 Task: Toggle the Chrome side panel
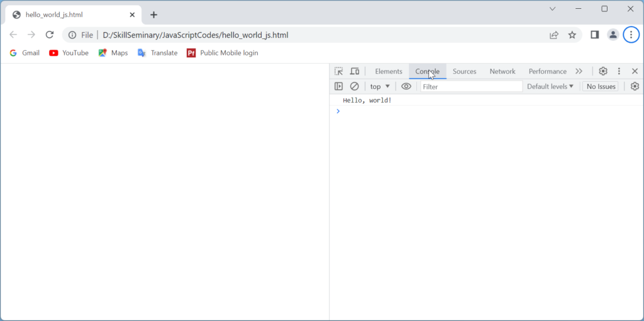[x=594, y=35]
